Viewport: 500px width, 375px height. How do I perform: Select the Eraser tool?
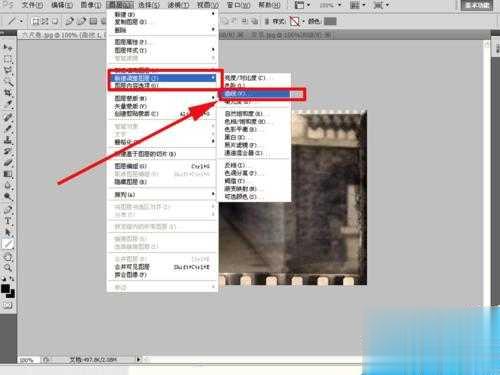tap(7, 162)
